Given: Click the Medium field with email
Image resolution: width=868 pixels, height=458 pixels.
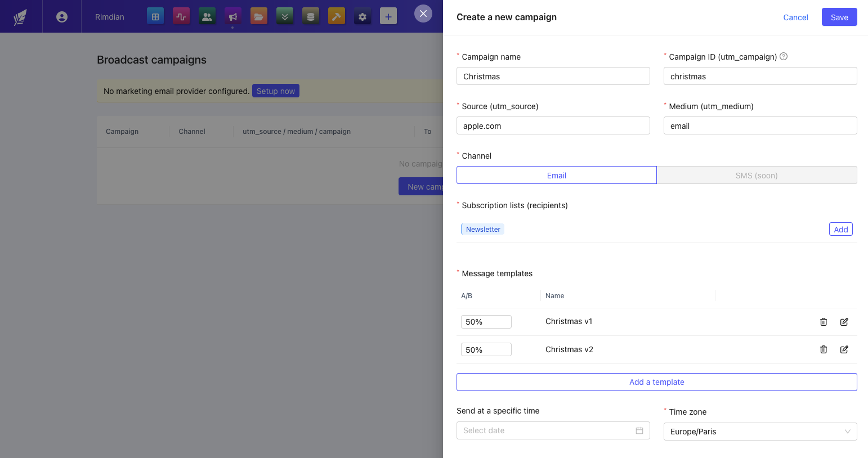Looking at the screenshot, I should pyautogui.click(x=760, y=125).
